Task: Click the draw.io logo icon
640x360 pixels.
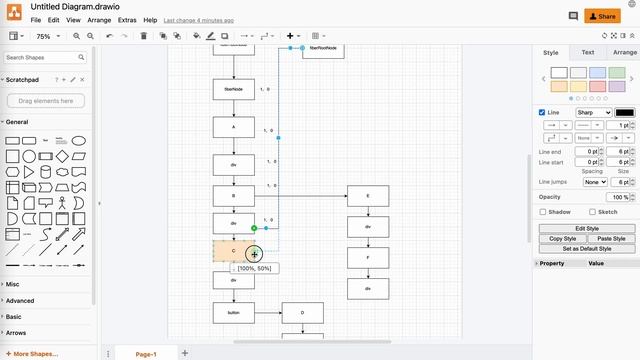Action: tap(14, 12)
